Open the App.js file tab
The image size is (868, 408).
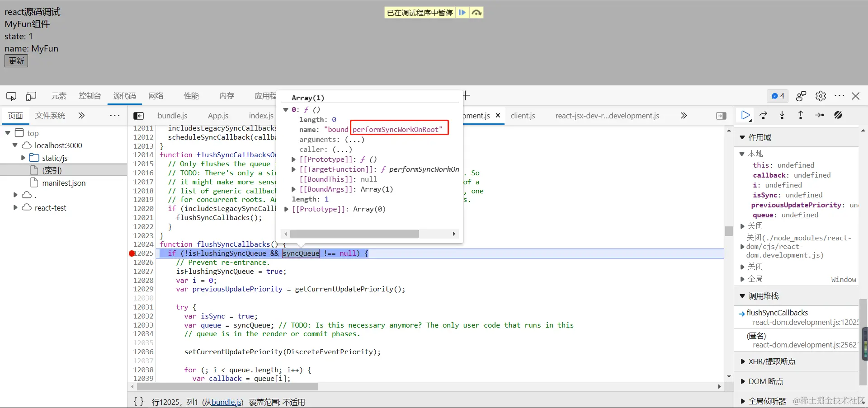click(218, 116)
